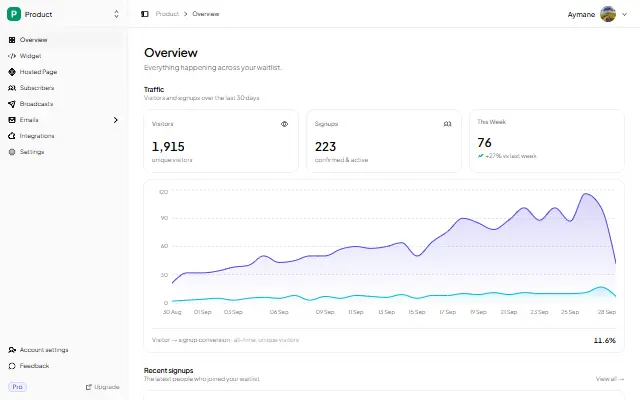This screenshot has height=400, width=640.
Task: Click the green trend arrow under 76
Action: [x=480, y=156]
